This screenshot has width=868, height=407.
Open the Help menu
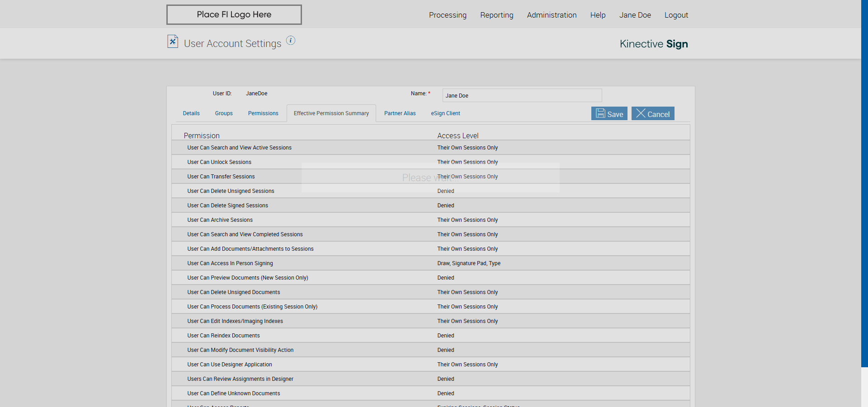(598, 15)
